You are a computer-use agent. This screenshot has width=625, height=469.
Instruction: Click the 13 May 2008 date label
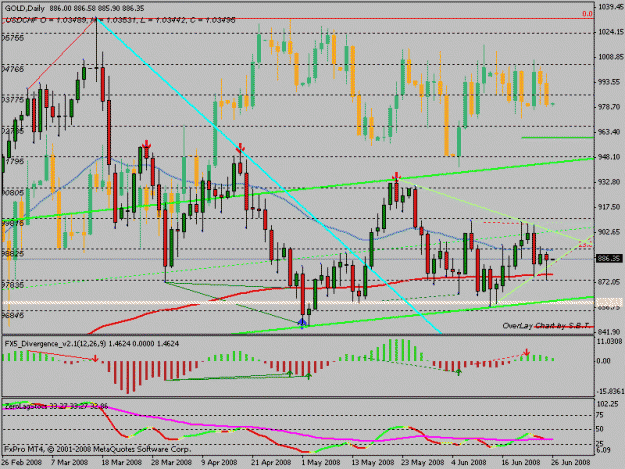[372, 462]
